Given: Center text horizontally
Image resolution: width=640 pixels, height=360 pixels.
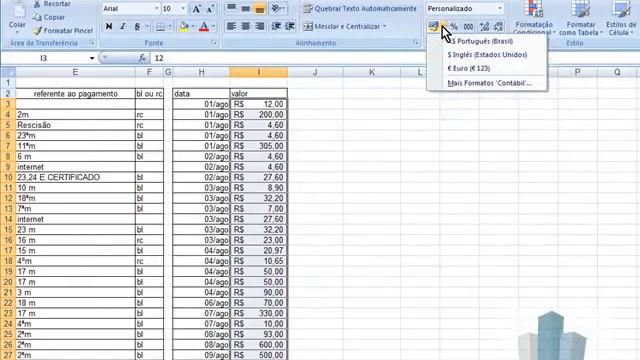Looking at the screenshot, I should coord(245,27).
